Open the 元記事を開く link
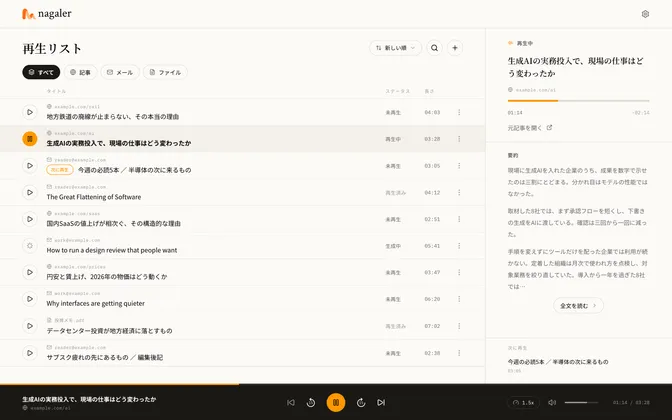 point(530,128)
